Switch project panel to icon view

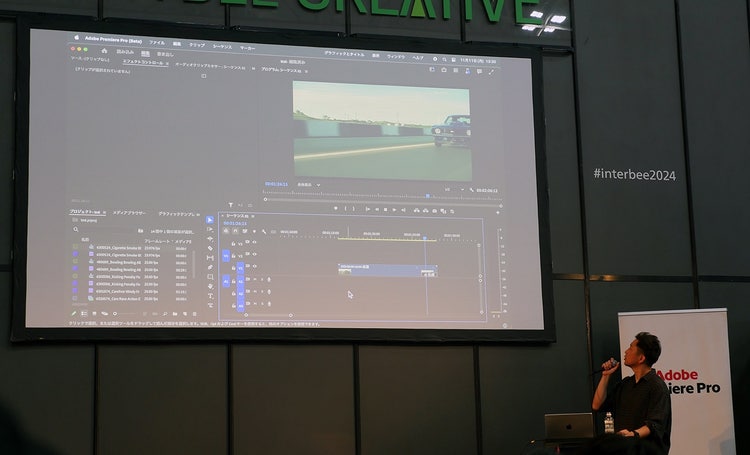click(x=94, y=313)
